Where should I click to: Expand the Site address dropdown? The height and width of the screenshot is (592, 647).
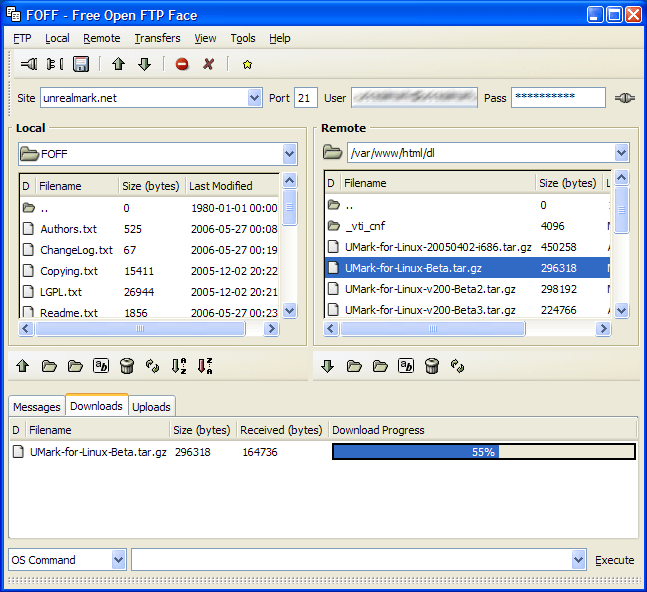click(x=254, y=98)
